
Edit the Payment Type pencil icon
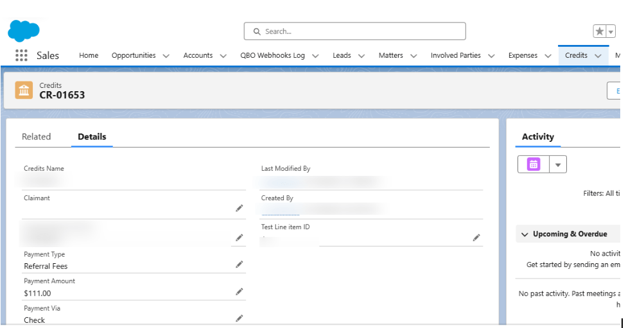[239, 264]
